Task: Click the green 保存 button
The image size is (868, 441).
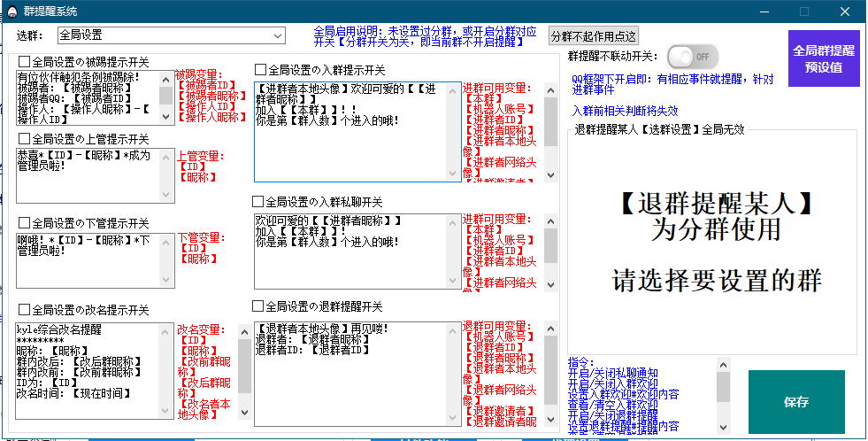Action: click(x=795, y=401)
